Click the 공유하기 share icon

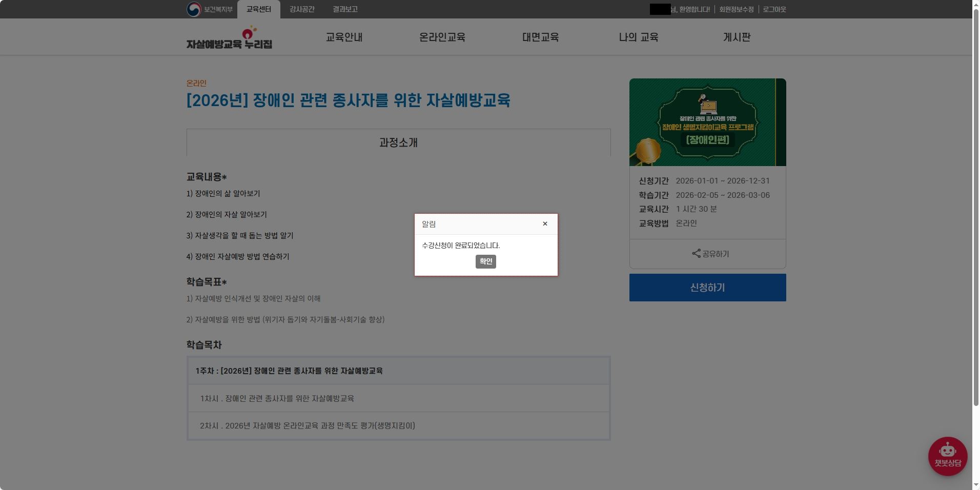click(x=696, y=254)
